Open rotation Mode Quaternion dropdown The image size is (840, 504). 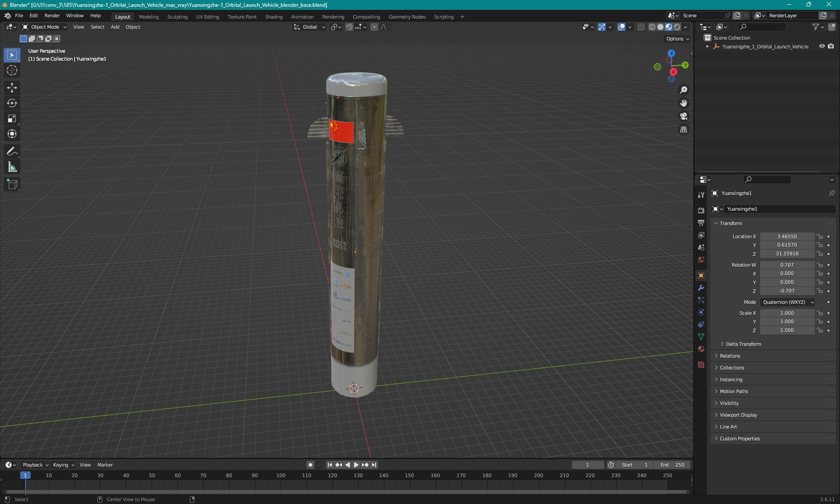pos(788,302)
